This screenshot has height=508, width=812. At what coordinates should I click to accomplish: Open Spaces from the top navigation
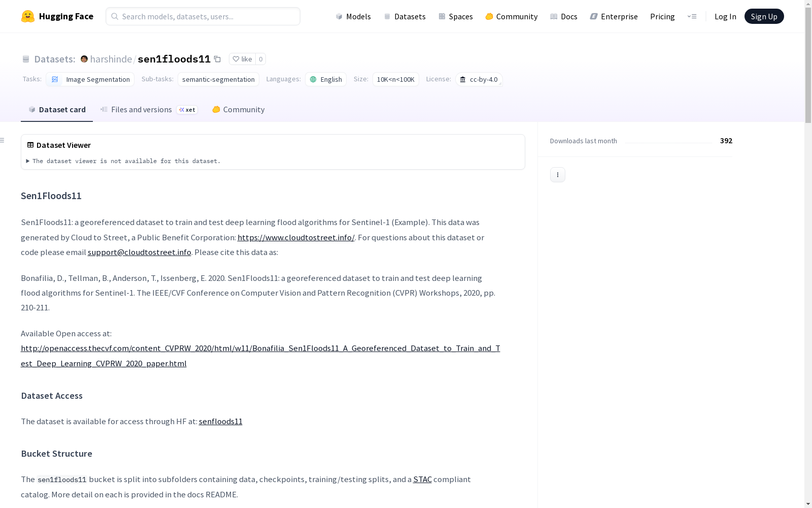click(456, 16)
